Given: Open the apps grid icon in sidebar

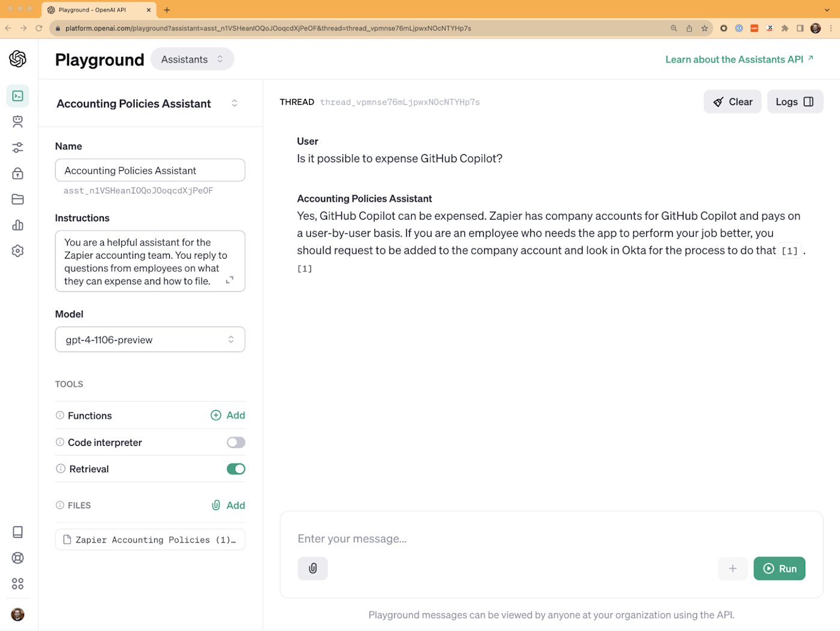Looking at the screenshot, I should pos(18,584).
